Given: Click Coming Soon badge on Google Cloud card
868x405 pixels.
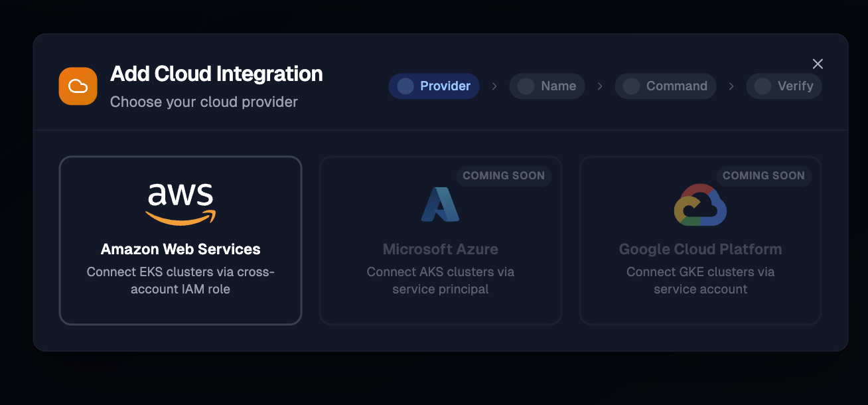Looking at the screenshot, I should coord(763,176).
